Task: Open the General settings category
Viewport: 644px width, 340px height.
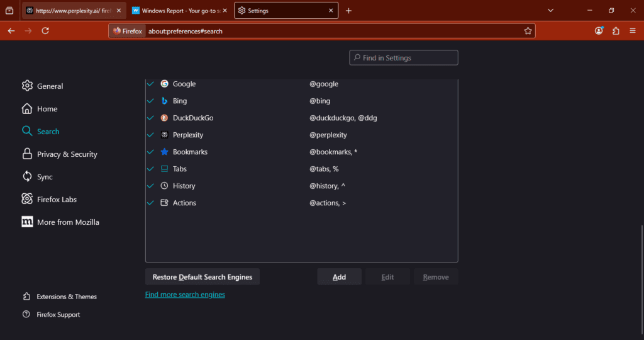Action: (43, 86)
